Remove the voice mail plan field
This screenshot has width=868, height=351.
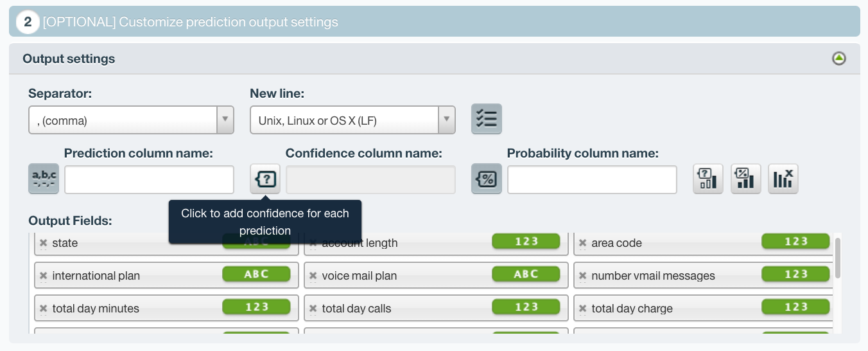(x=313, y=276)
